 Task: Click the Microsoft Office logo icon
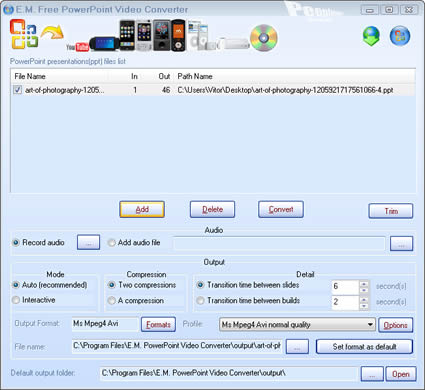(23, 34)
